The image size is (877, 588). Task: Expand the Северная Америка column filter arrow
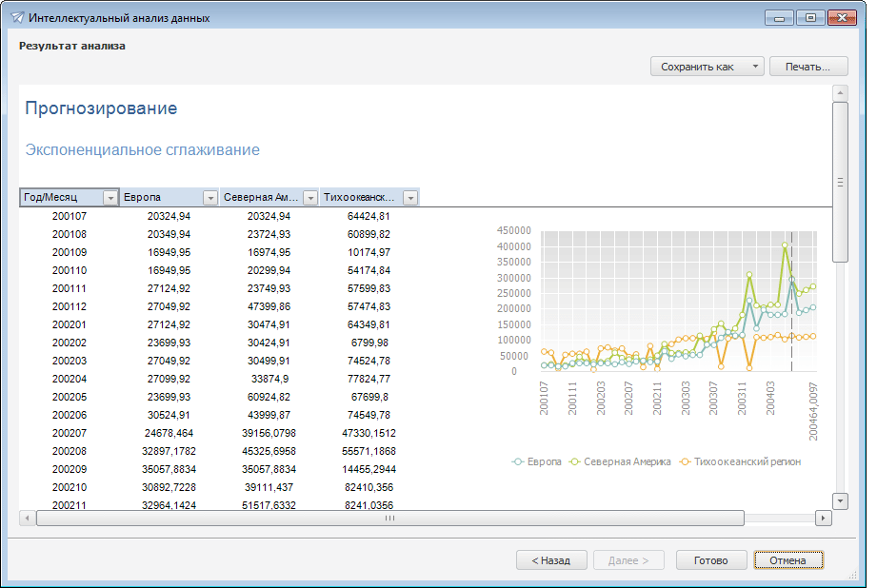click(x=310, y=198)
